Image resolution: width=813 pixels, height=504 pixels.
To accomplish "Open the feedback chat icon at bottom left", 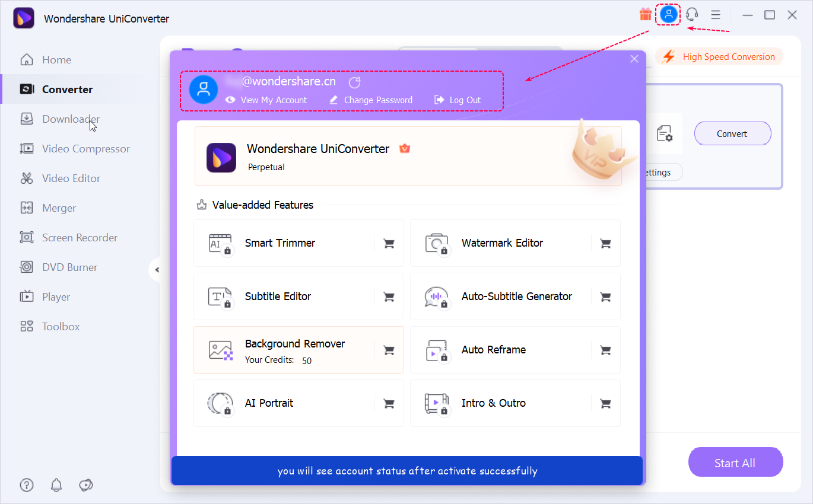I will (x=86, y=485).
